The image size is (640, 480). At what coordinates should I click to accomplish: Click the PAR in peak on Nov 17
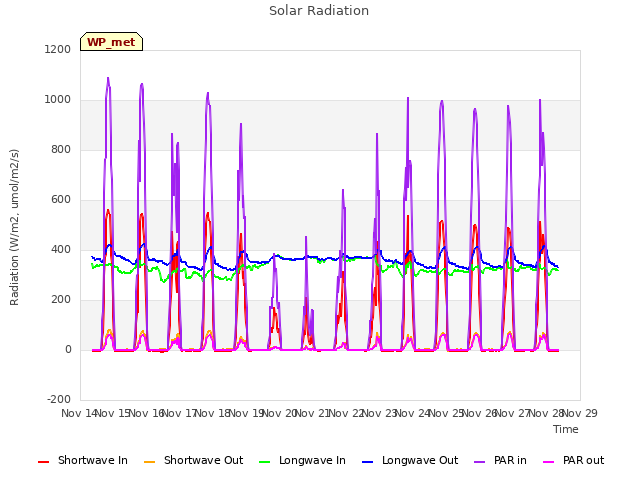[208, 93]
